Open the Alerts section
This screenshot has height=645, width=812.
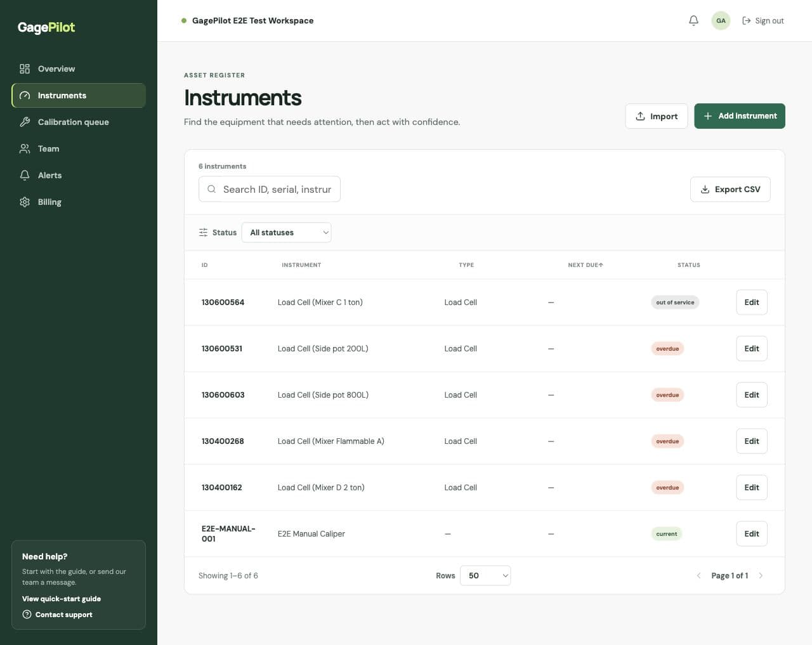(79, 175)
